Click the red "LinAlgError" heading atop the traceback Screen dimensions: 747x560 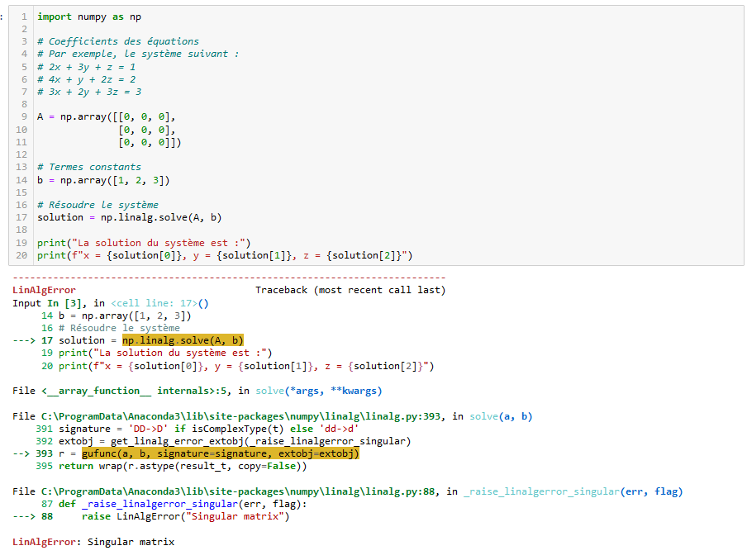click(x=44, y=290)
